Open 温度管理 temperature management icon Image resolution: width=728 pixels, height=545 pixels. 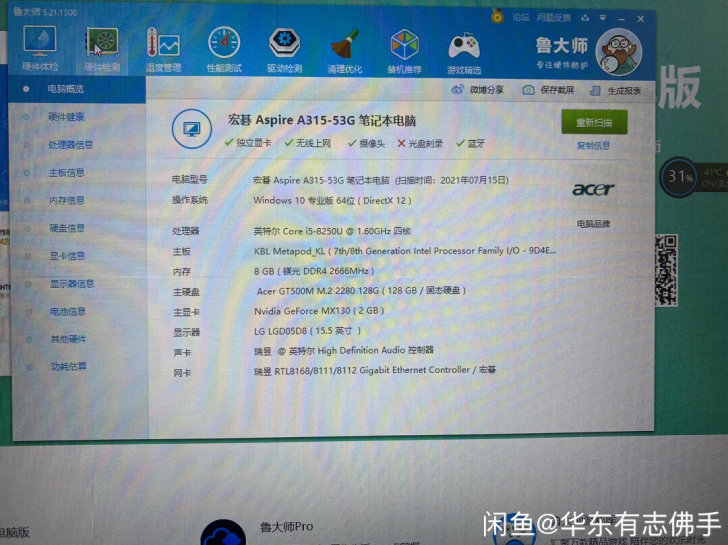coord(163,49)
